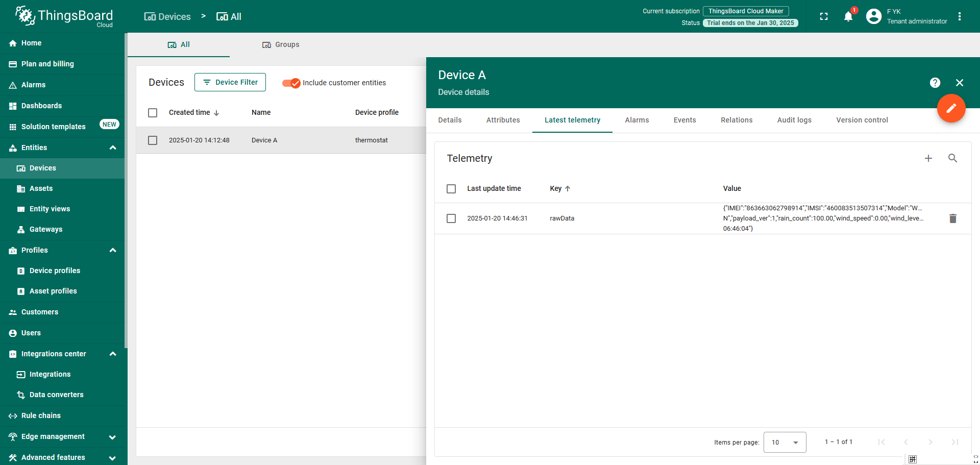980x465 pixels.
Task: Click the Last update time column header
Action: [494, 188]
